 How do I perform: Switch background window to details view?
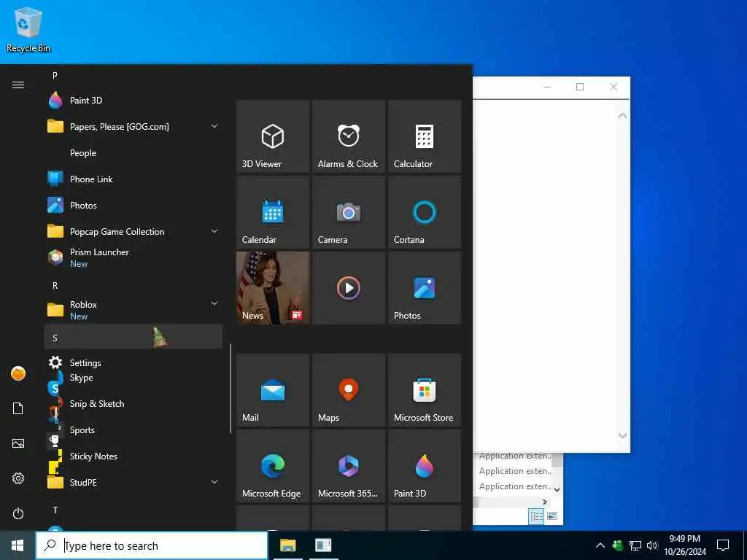536,516
